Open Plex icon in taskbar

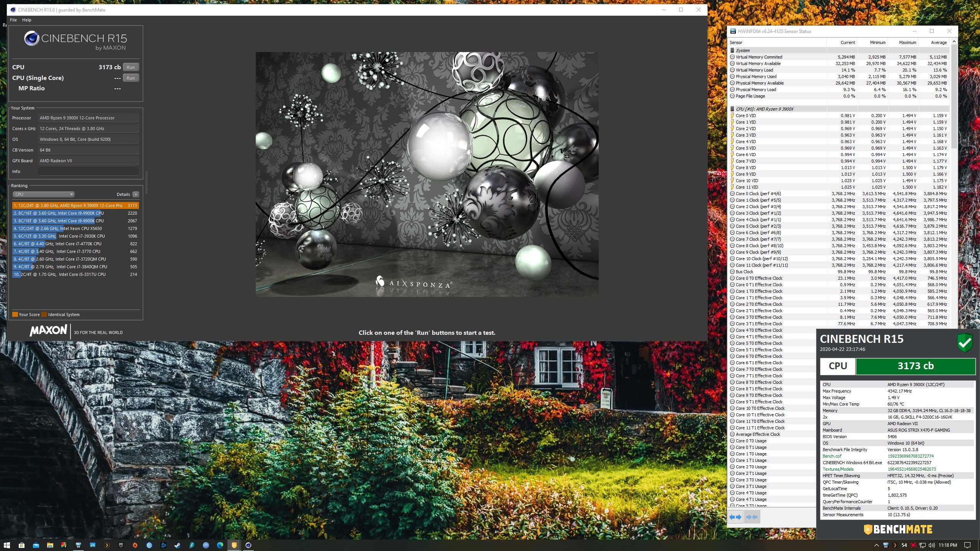[x=107, y=545]
